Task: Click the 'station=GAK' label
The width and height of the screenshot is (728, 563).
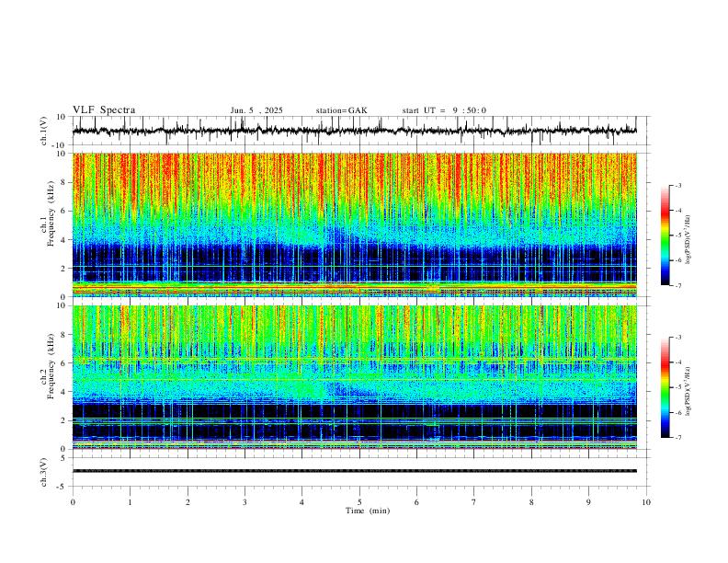Action: pos(341,110)
